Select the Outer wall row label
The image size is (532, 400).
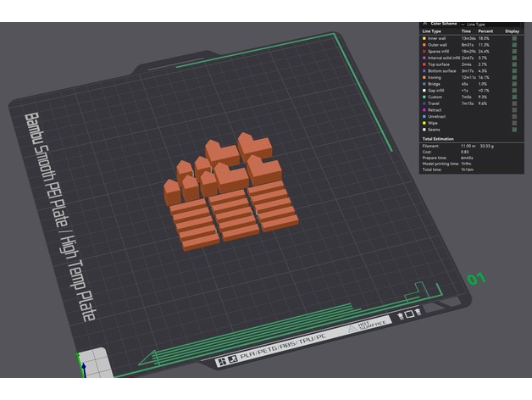click(441, 45)
